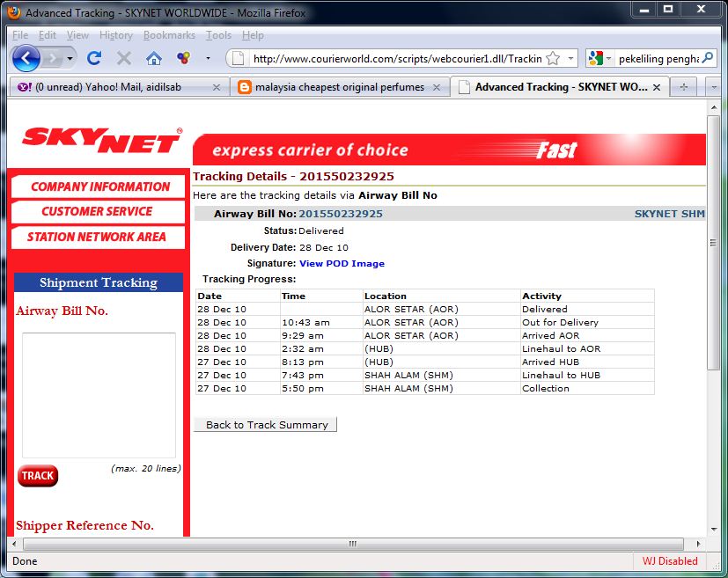Screen dimensions: 728x578
Task: Close the Yahoo! Mail tab
Action: coord(217,87)
